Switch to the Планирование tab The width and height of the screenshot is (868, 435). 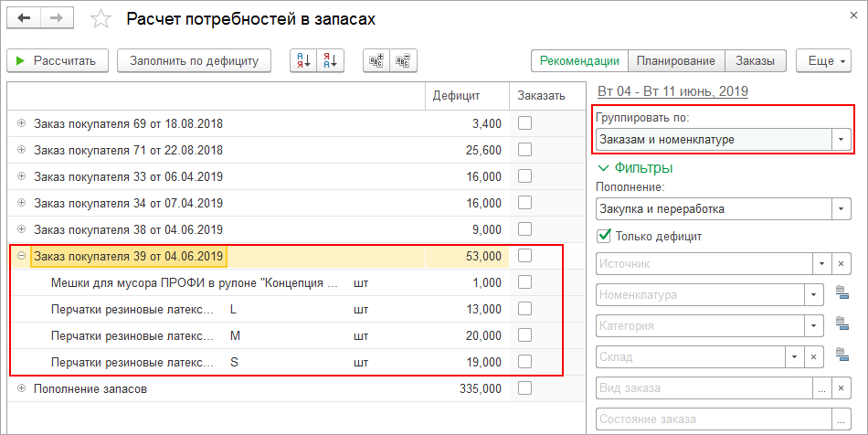coord(676,61)
